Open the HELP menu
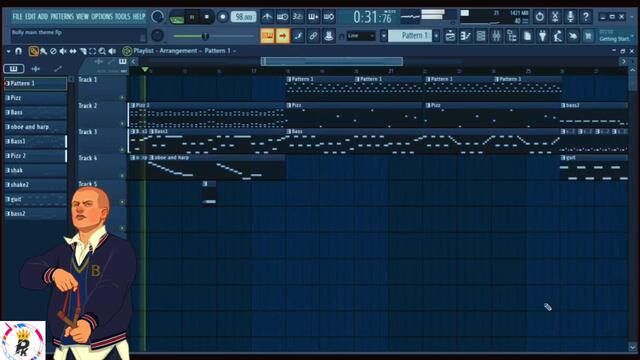 tap(139, 17)
